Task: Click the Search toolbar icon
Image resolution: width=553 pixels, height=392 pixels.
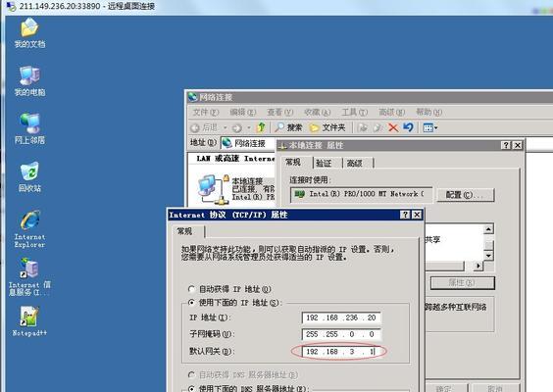Action: (x=288, y=127)
